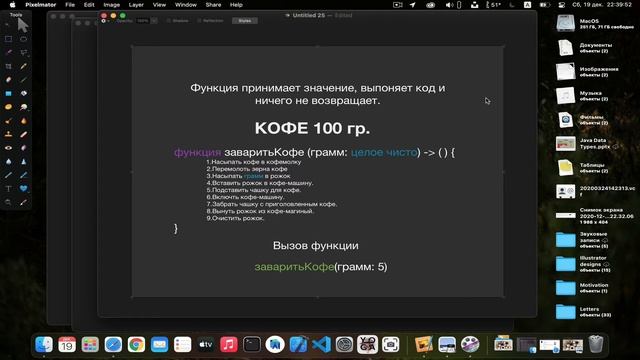Open the Help menu
The image size is (640, 360).
(x=236, y=5)
